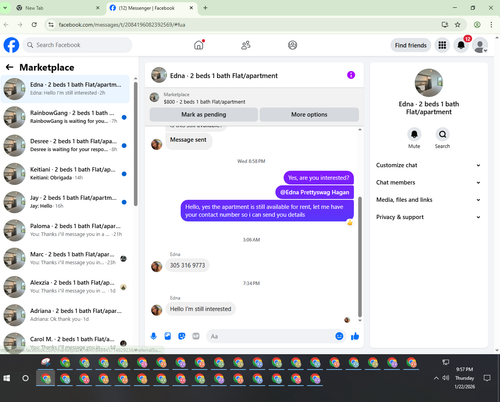Image resolution: width=500 pixels, height=402 pixels.
Task: Open the Windows Start menu
Action: (7, 378)
